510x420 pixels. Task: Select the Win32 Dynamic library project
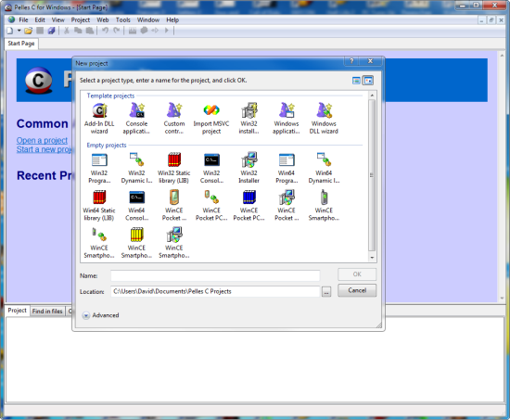pos(136,168)
